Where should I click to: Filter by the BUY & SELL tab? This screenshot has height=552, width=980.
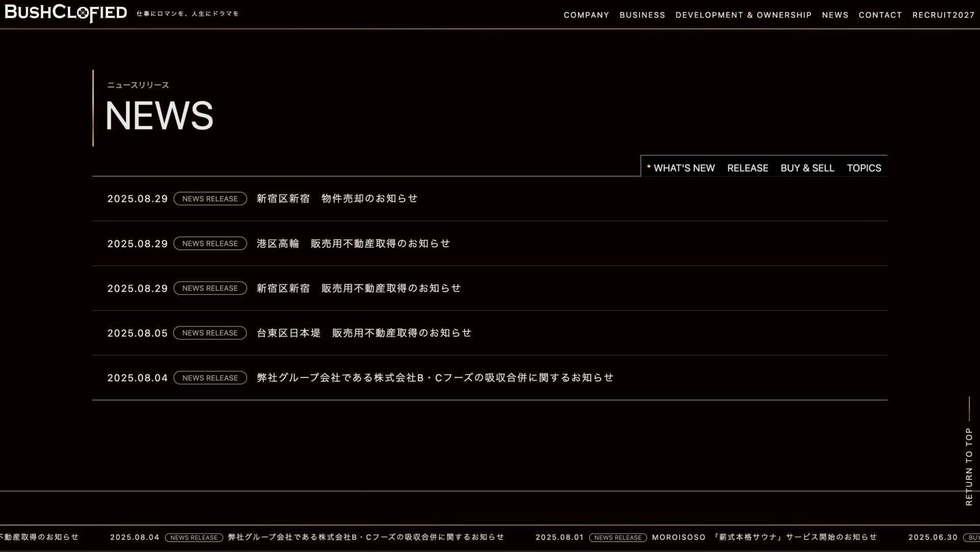coord(807,168)
